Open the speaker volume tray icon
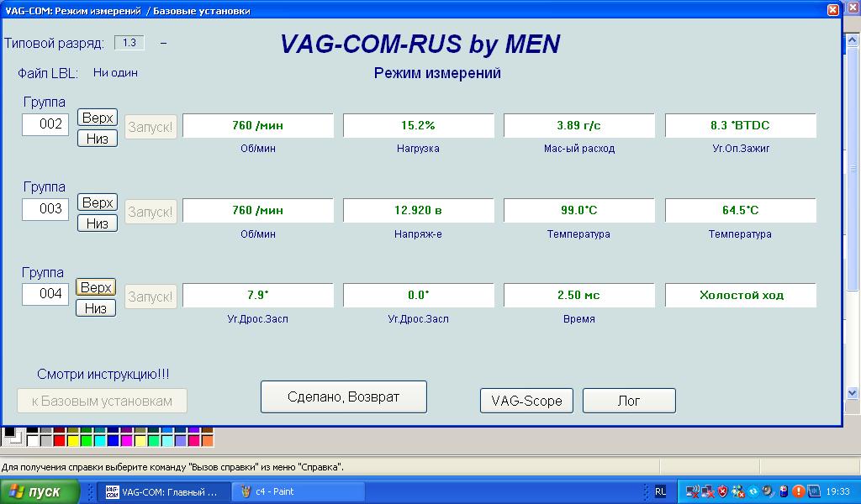Viewport: 861px width, 504px height. coord(769,491)
